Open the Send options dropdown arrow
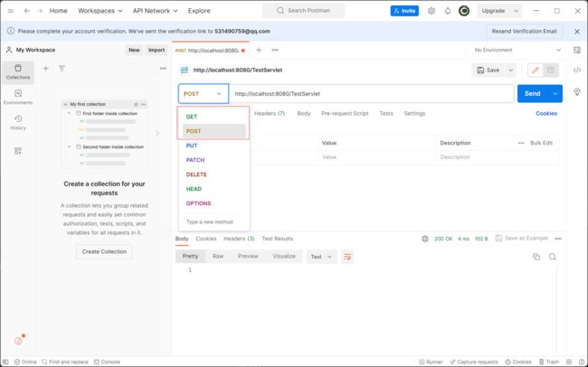Screen dimensions: 588x367 [555, 94]
